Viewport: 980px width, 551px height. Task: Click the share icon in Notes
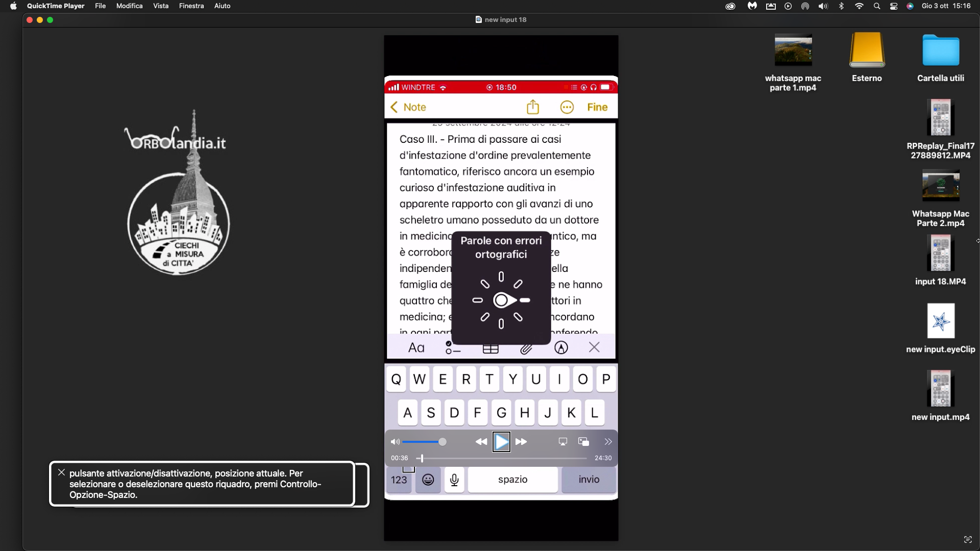tap(533, 107)
